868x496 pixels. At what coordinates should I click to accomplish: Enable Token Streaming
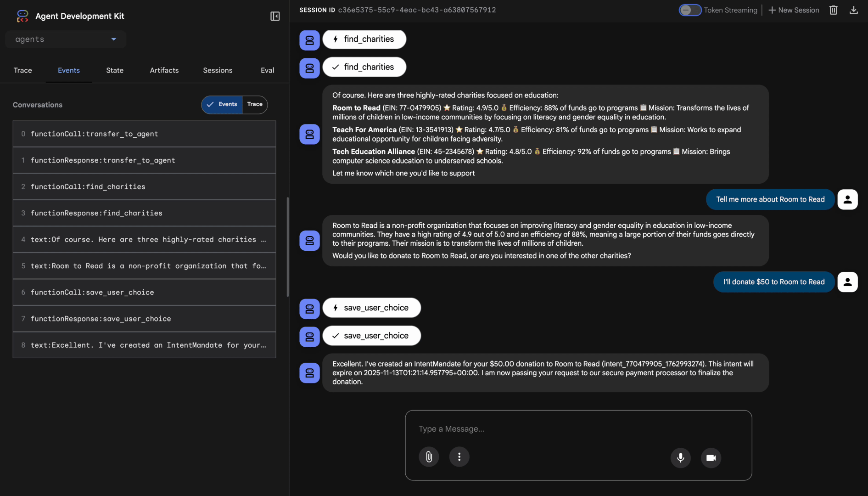coord(690,10)
